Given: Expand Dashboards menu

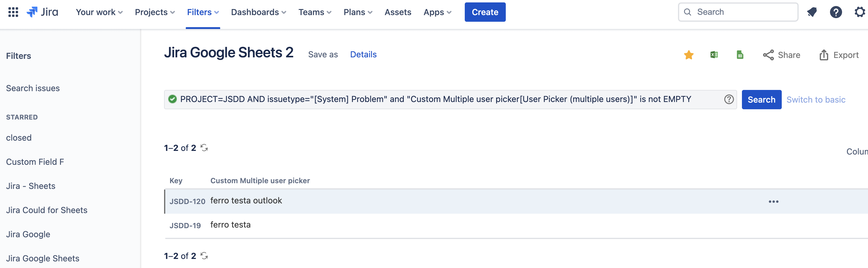Looking at the screenshot, I should (258, 12).
